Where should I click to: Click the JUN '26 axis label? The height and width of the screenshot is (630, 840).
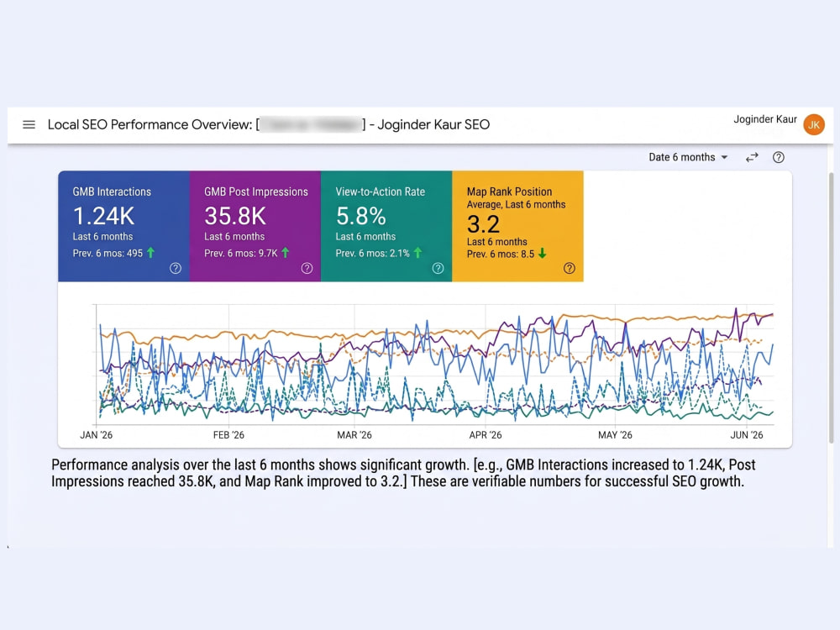coord(747,435)
